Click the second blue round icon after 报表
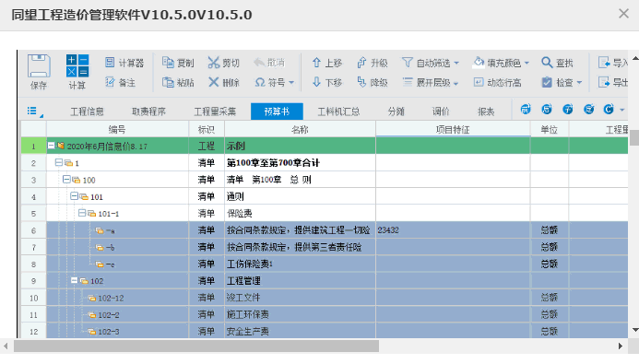The height and width of the screenshot is (364, 639). pos(547,109)
